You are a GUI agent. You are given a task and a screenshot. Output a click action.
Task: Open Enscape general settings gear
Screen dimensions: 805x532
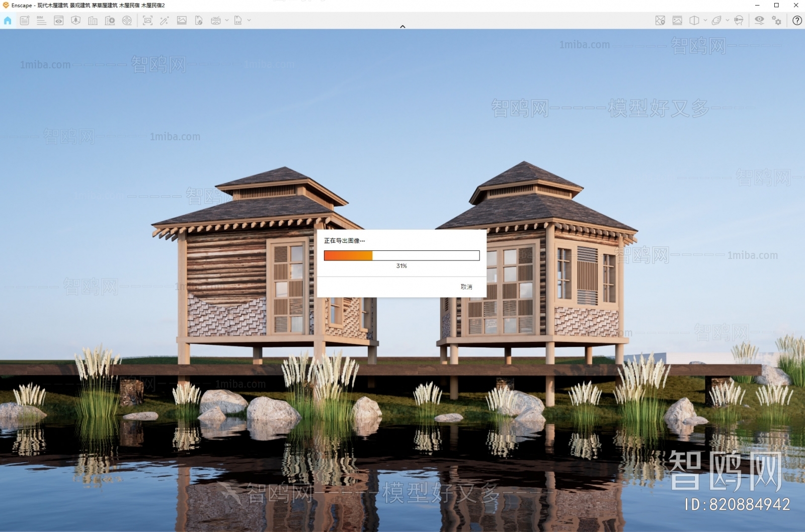[x=776, y=21]
